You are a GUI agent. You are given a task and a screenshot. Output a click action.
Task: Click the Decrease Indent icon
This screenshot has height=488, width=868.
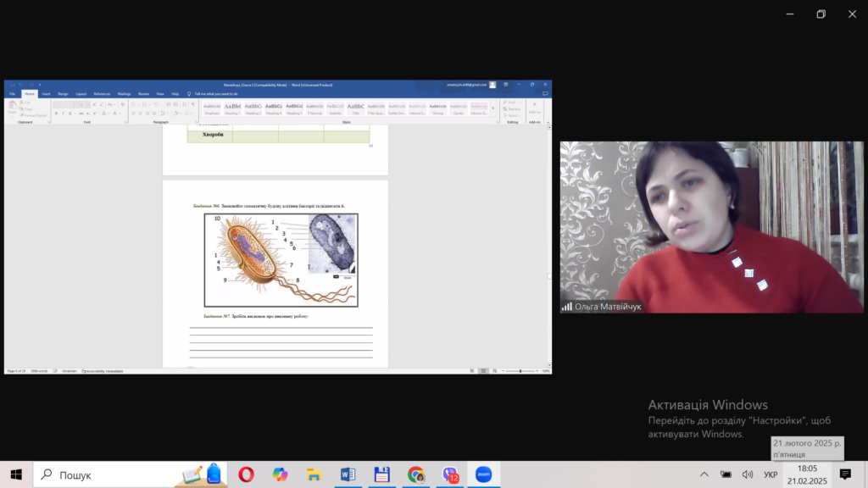pyautogui.click(x=169, y=104)
